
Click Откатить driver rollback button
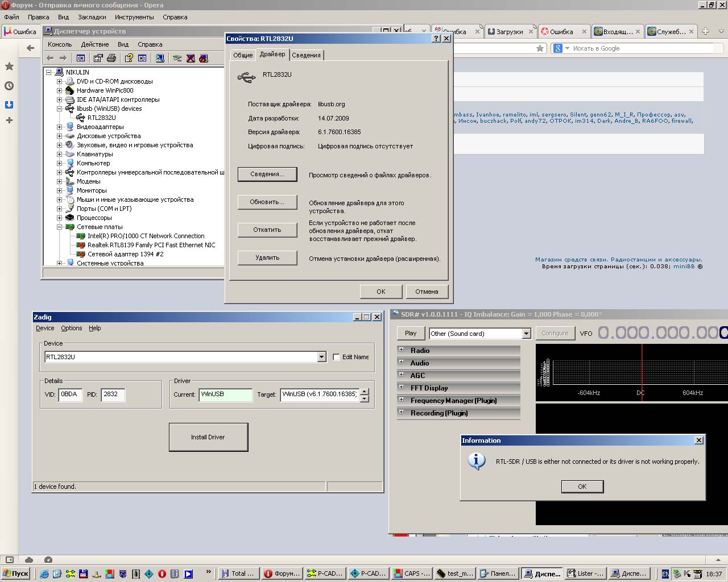point(267,230)
